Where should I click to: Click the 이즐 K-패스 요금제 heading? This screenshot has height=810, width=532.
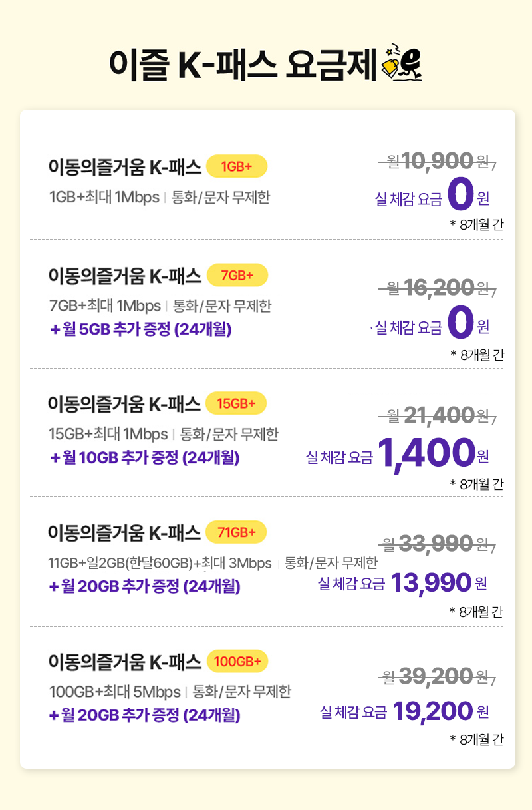click(x=243, y=65)
